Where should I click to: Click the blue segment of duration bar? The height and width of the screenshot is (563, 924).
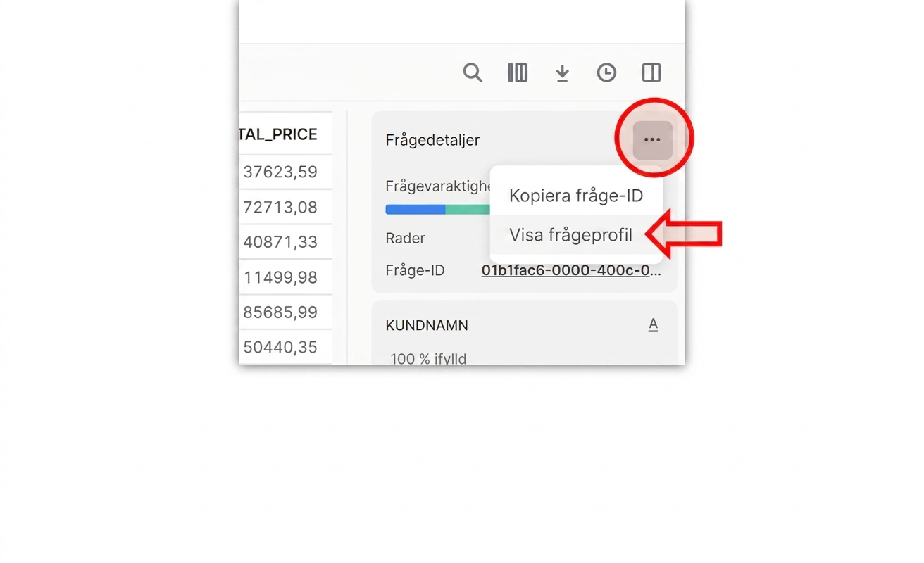pyautogui.click(x=416, y=209)
